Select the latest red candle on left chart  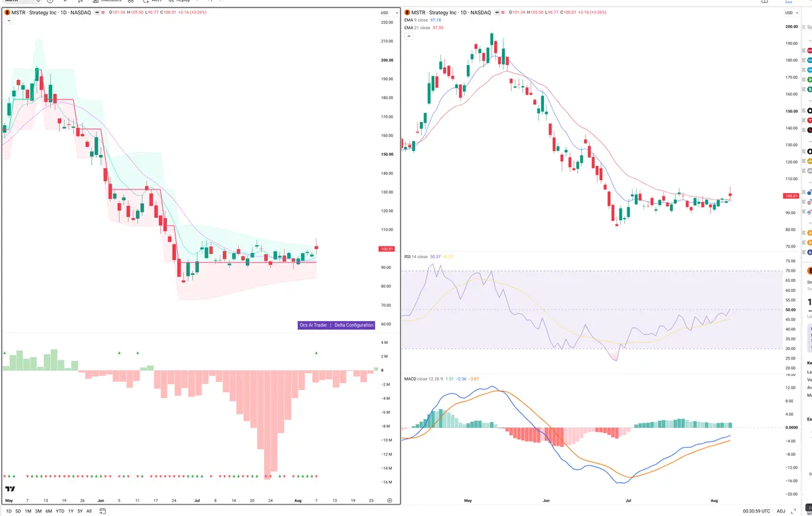pyautogui.click(x=317, y=249)
